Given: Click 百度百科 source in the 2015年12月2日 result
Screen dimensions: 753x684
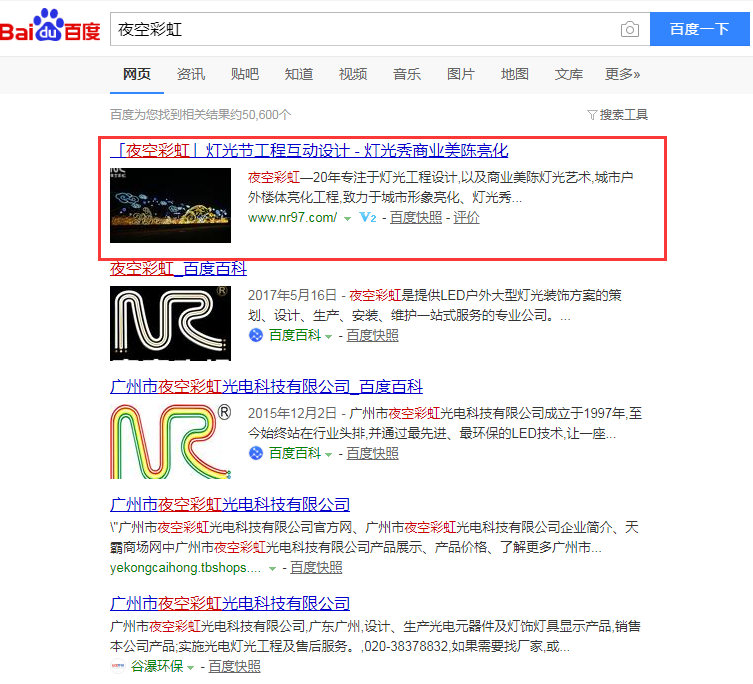Looking at the screenshot, I should [x=295, y=453].
